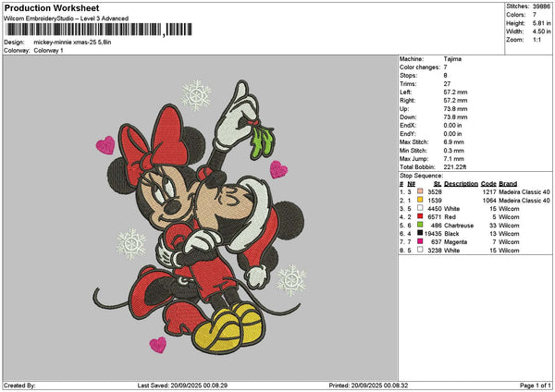This screenshot has height=392, width=555.
Task: Click the barcode at the top
Action: pos(99,30)
